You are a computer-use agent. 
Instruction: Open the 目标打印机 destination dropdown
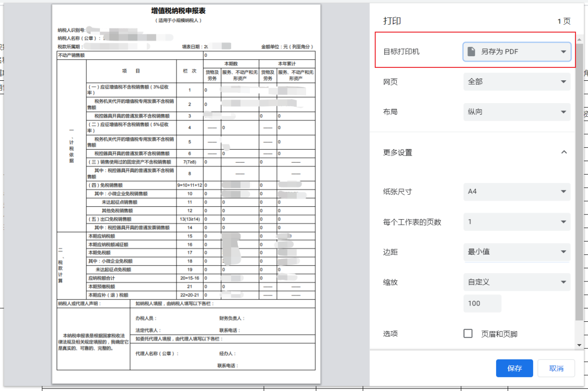(516, 52)
